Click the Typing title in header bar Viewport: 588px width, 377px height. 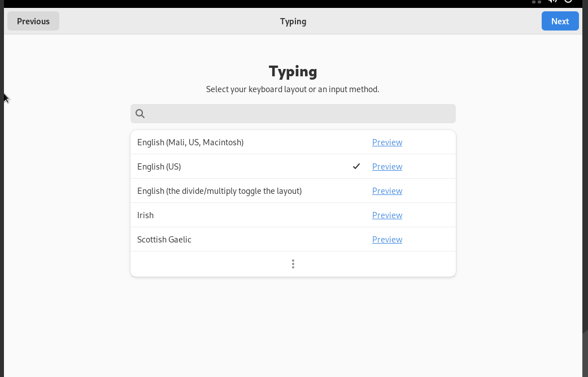click(293, 21)
